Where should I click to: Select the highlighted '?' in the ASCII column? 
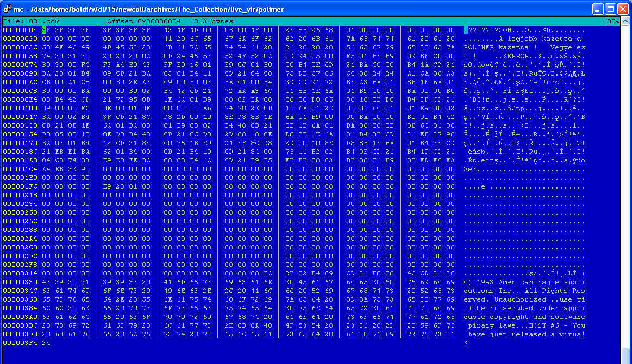466,30
